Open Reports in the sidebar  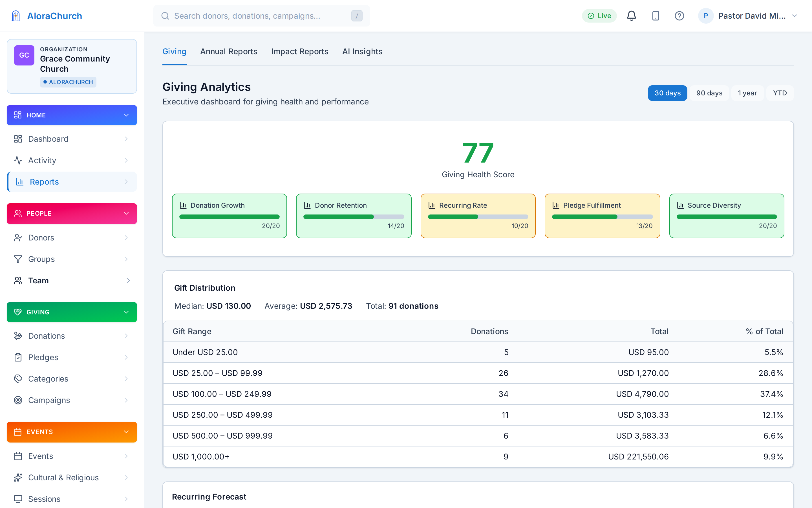tap(72, 182)
